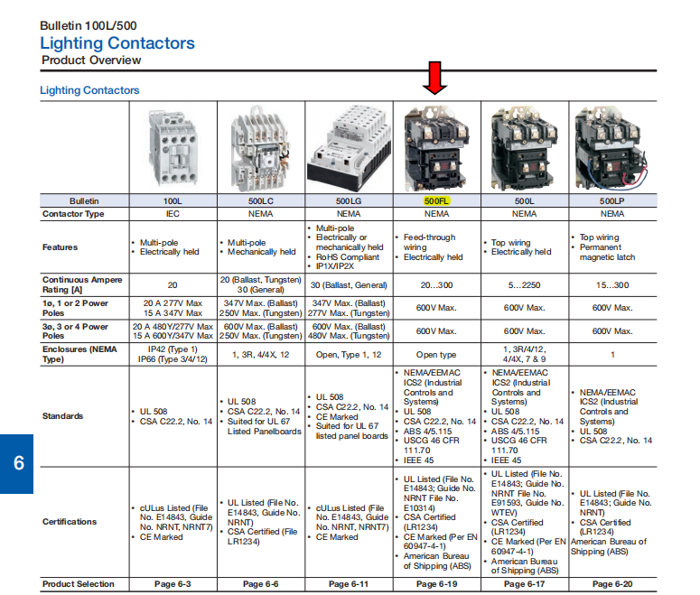Open the 'Page 6-17' reference

coord(524,584)
